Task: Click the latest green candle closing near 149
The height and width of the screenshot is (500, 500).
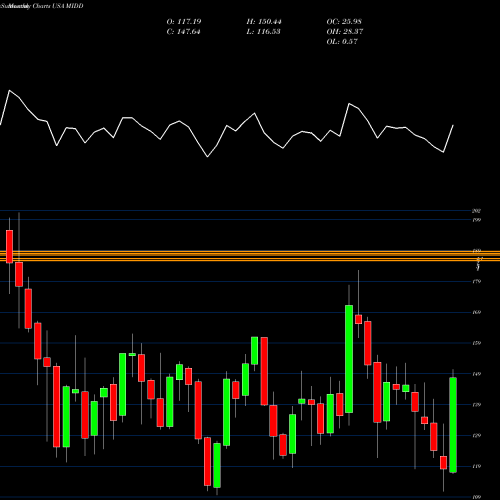Action: [x=453, y=425]
